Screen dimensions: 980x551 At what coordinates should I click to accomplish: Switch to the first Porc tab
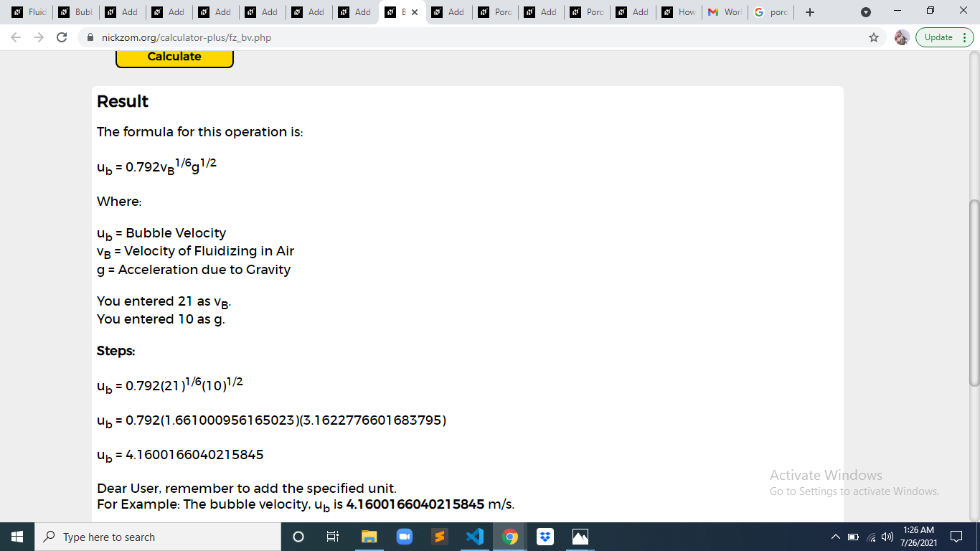point(496,12)
